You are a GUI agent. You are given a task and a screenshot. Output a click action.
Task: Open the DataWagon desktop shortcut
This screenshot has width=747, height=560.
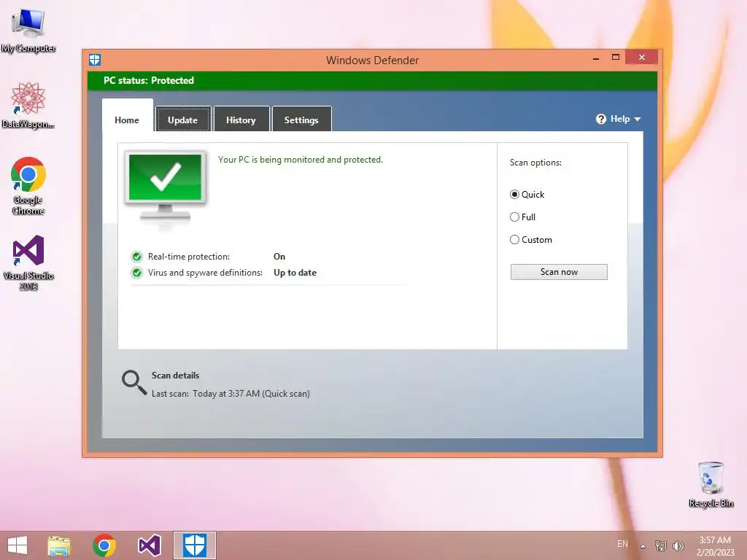pos(28,105)
